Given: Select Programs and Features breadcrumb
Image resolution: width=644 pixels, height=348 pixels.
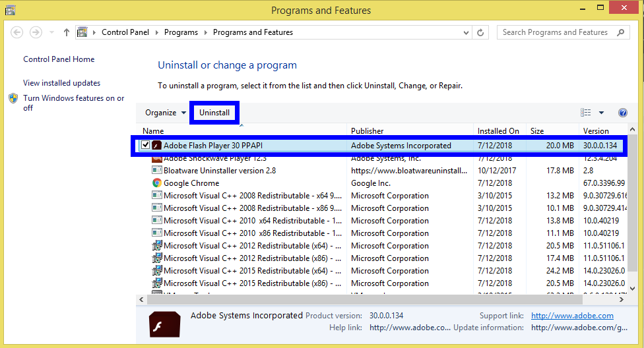Looking at the screenshot, I should pyautogui.click(x=253, y=32).
